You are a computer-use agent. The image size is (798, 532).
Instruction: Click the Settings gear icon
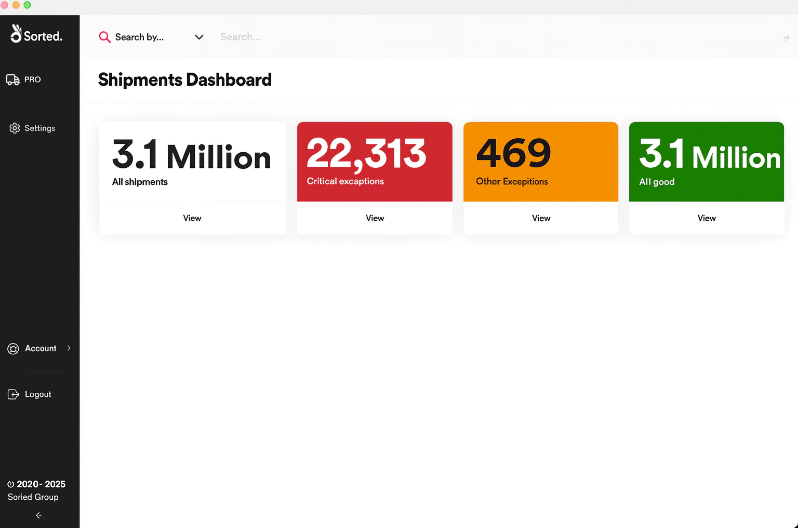[15, 128]
